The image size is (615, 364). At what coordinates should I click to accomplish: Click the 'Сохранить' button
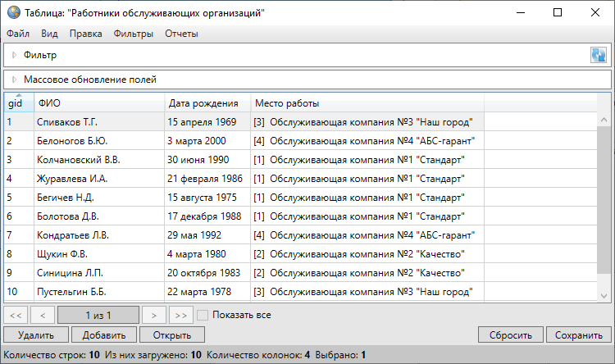(579, 334)
